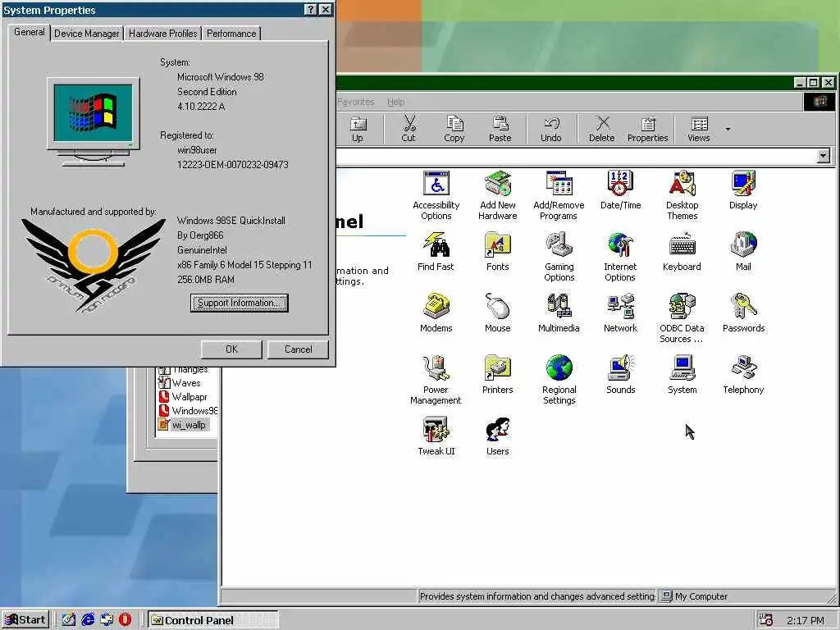Viewport: 840px width, 630px height.
Task: Open the Telephony applet
Action: point(743,375)
